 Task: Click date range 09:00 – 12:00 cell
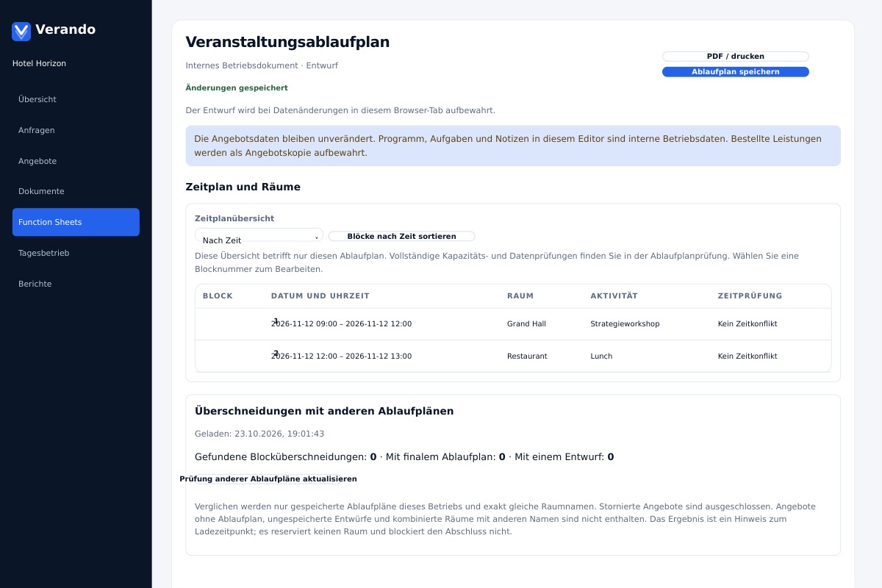click(x=341, y=324)
